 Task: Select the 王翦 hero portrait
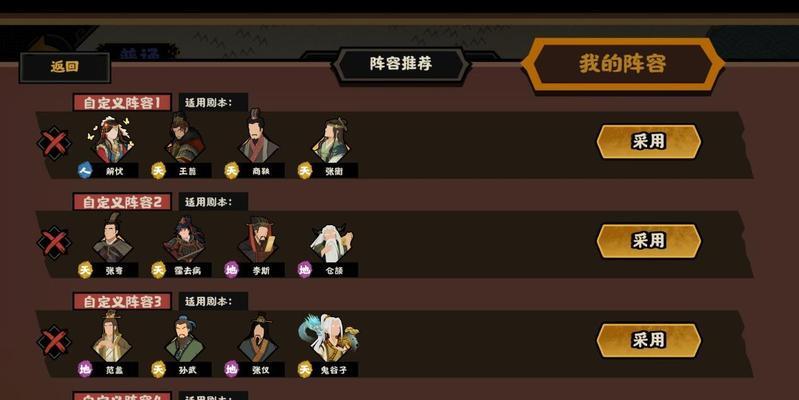(x=185, y=138)
